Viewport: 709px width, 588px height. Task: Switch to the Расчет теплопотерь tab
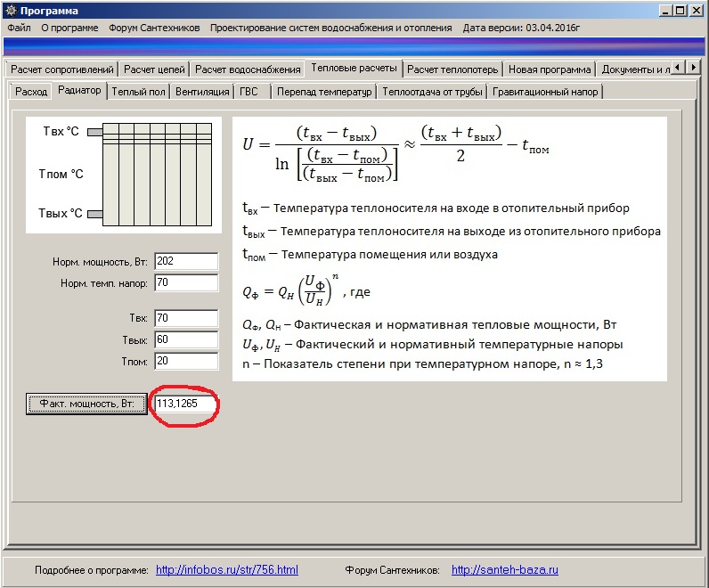pos(452,69)
